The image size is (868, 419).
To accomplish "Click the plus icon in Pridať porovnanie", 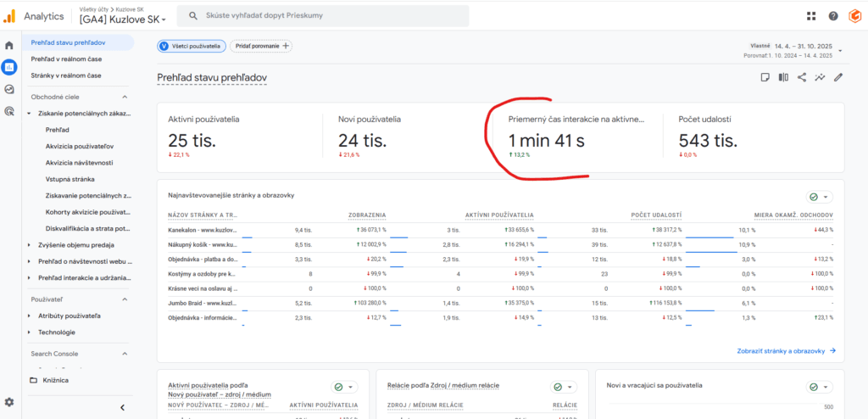I will tap(286, 46).
